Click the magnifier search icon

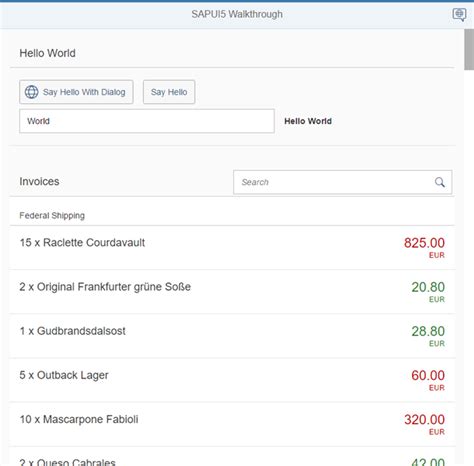click(440, 182)
